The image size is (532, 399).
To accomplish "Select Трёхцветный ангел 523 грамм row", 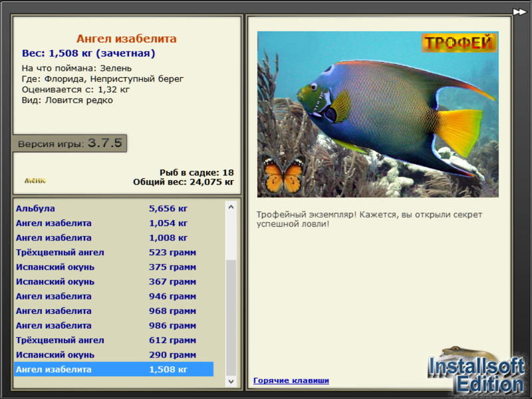I will click(x=114, y=252).
